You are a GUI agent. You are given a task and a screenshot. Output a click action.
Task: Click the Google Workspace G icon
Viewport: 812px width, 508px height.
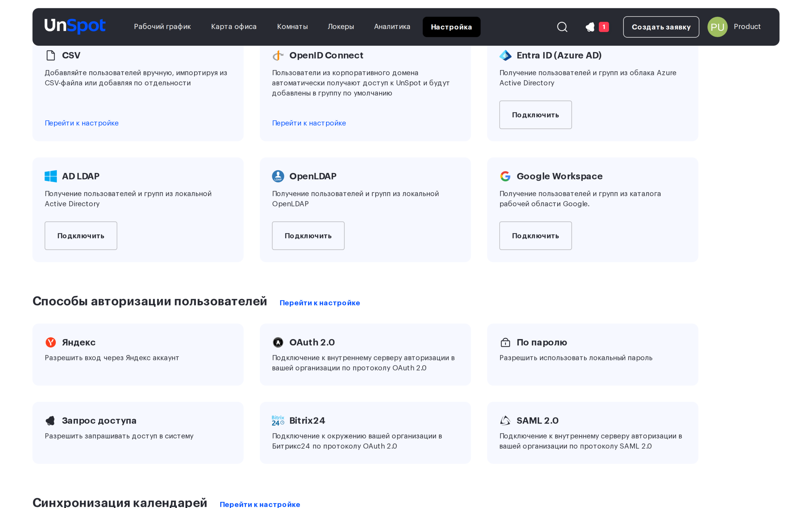(x=505, y=176)
